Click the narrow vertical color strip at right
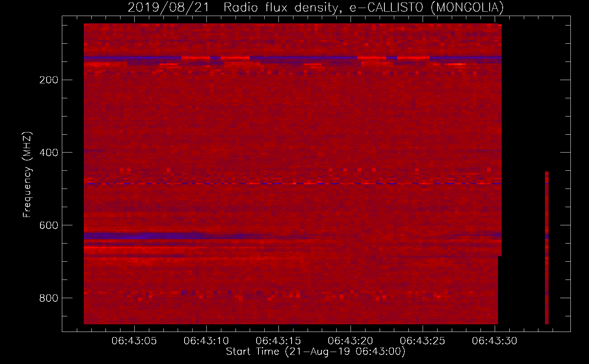The image size is (589, 364). coord(547,248)
